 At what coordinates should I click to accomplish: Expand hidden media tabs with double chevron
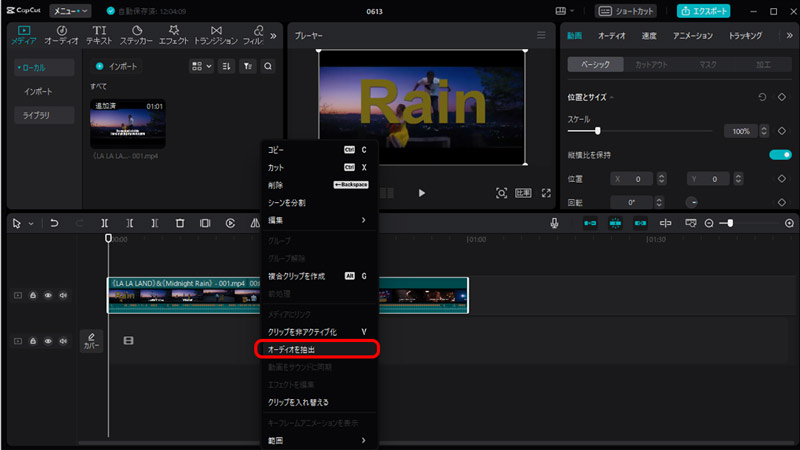[x=274, y=35]
